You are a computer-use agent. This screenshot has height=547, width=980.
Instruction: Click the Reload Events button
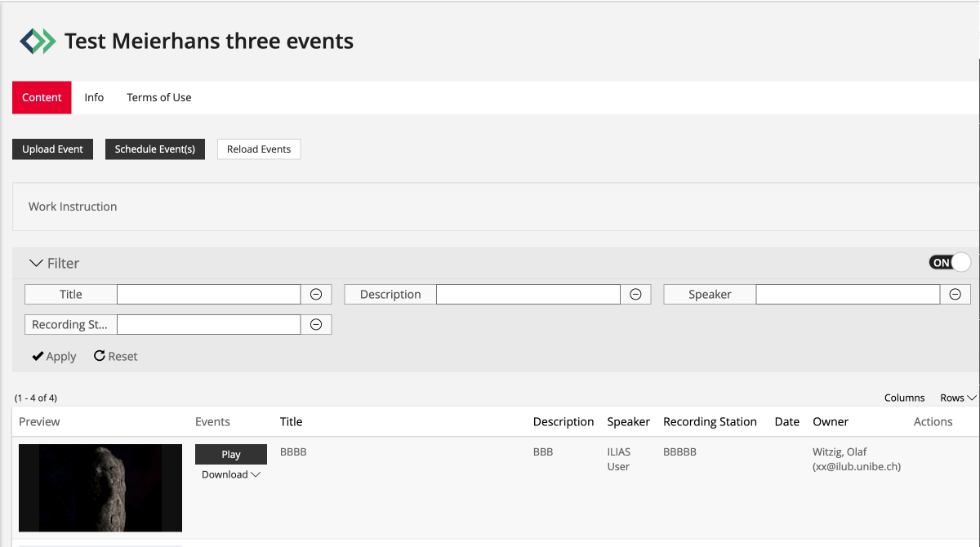(259, 149)
